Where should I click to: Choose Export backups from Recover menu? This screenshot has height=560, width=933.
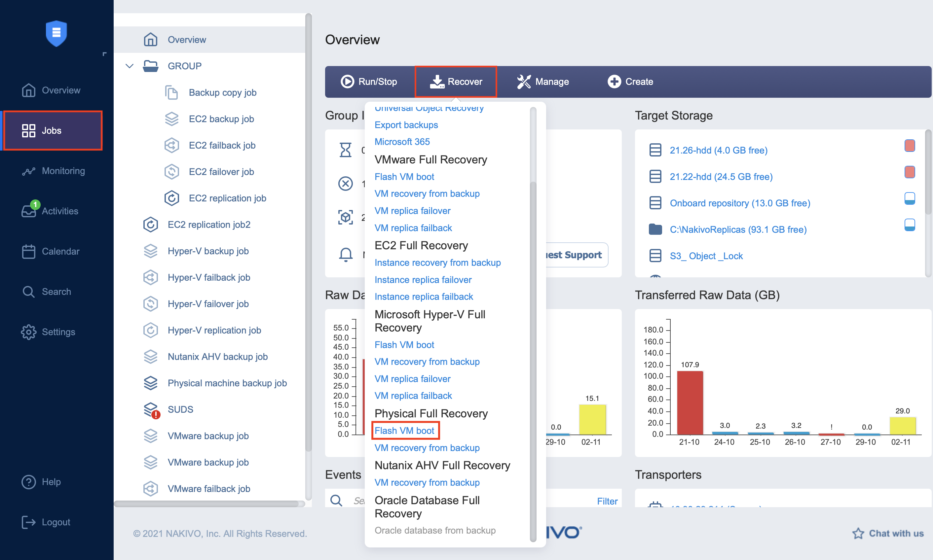coord(406,125)
